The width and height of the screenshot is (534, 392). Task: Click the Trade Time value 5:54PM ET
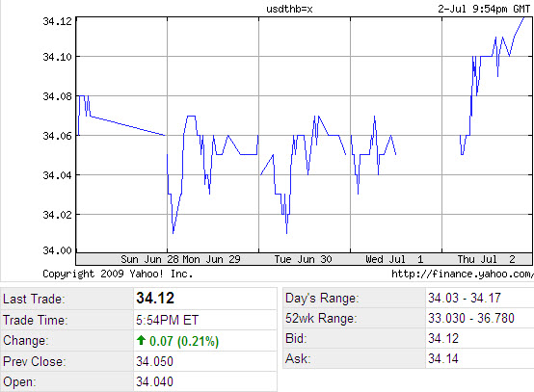point(167,320)
